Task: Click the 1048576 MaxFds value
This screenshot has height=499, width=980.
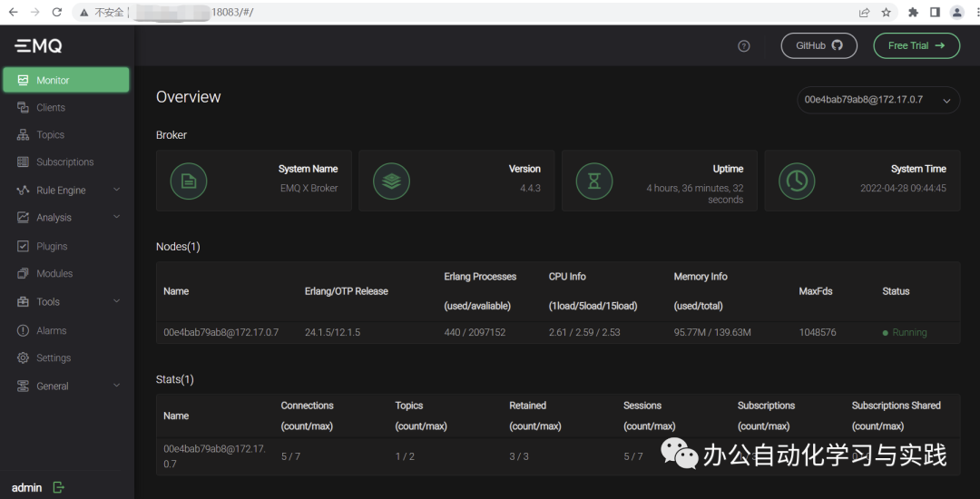Action: (818, 332)
